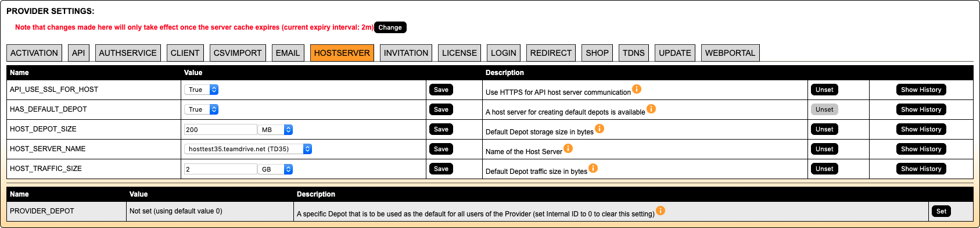
Task: Unset the HOST_SERVER_NAME setting
Action: (x=824, y=149)
